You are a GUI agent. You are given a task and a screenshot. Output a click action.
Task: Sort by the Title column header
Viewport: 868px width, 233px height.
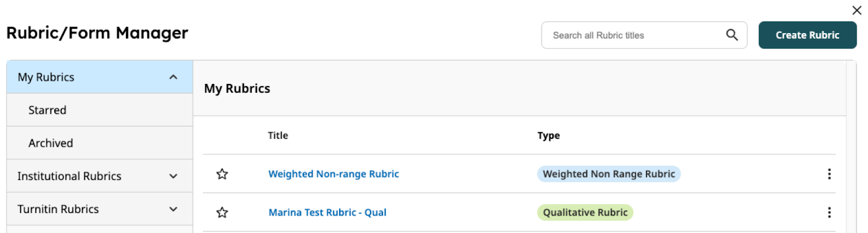[278, 135]
